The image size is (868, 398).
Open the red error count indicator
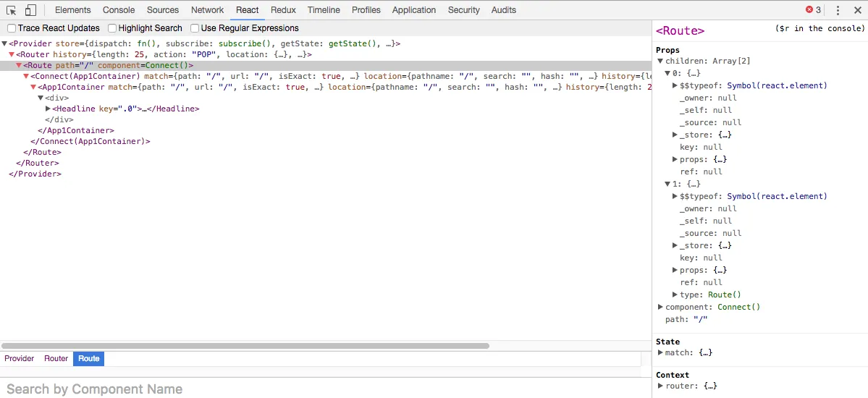coord(813,10)
